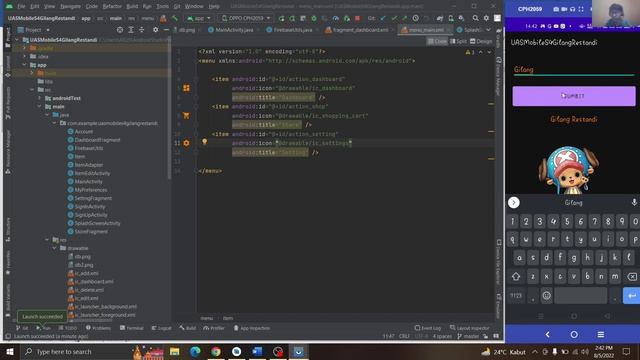Open the App Inspection tool window

tap(251, 328)
